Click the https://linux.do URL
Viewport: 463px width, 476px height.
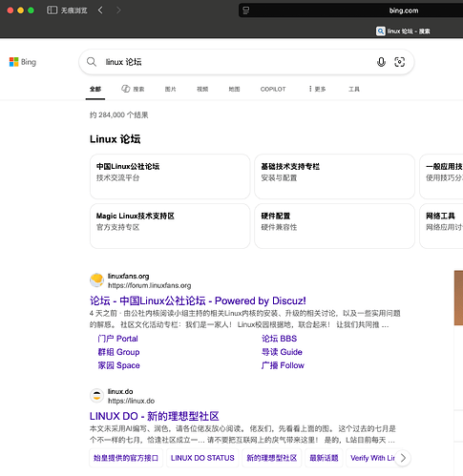(131, 401)
